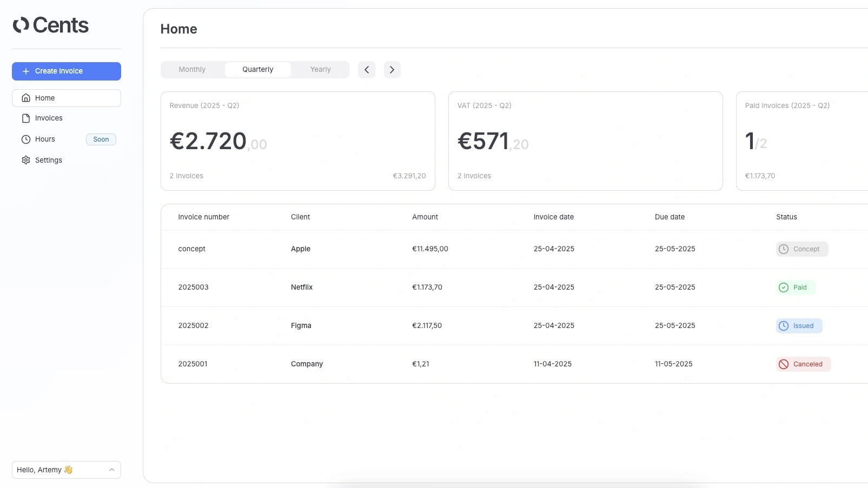Click the Concept clock icon on the Apple row
This screenshot has height=488, width=868.
tap(784, 249)
